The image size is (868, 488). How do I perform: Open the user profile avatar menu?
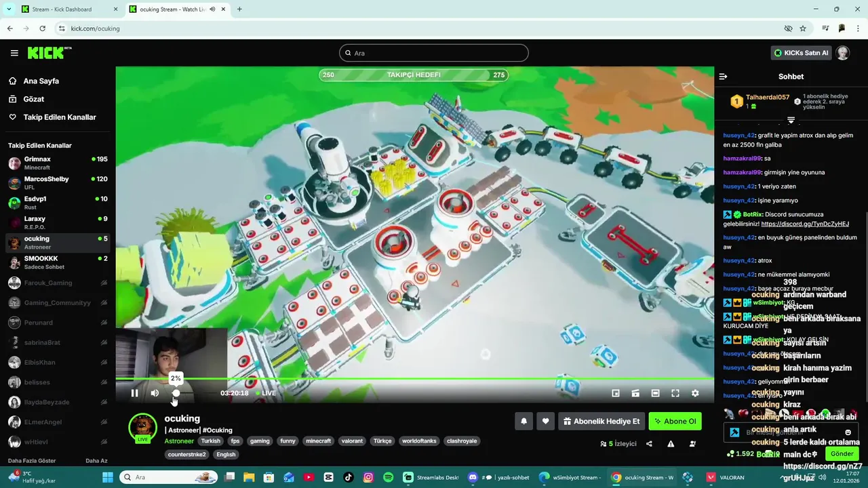click(x=843, y=53)
